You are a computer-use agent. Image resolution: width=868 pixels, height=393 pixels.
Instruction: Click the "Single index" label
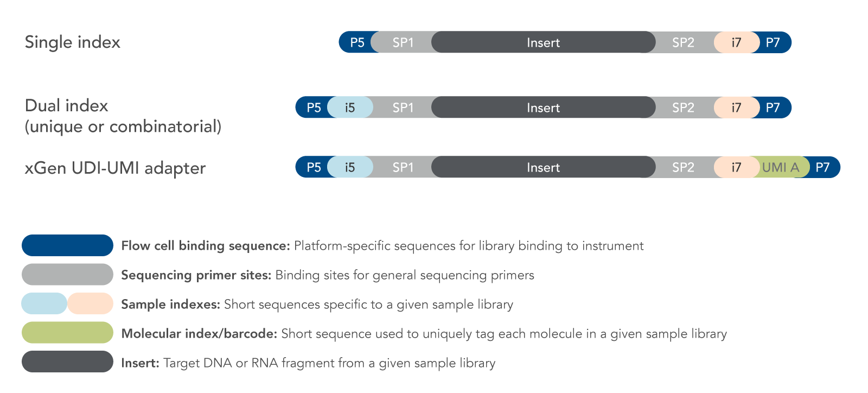tap(73, 42)
